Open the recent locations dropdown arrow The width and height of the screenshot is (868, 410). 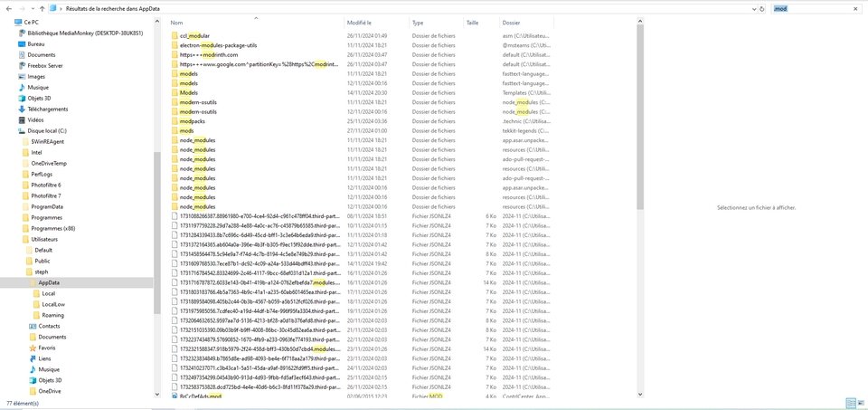[33, 9]
